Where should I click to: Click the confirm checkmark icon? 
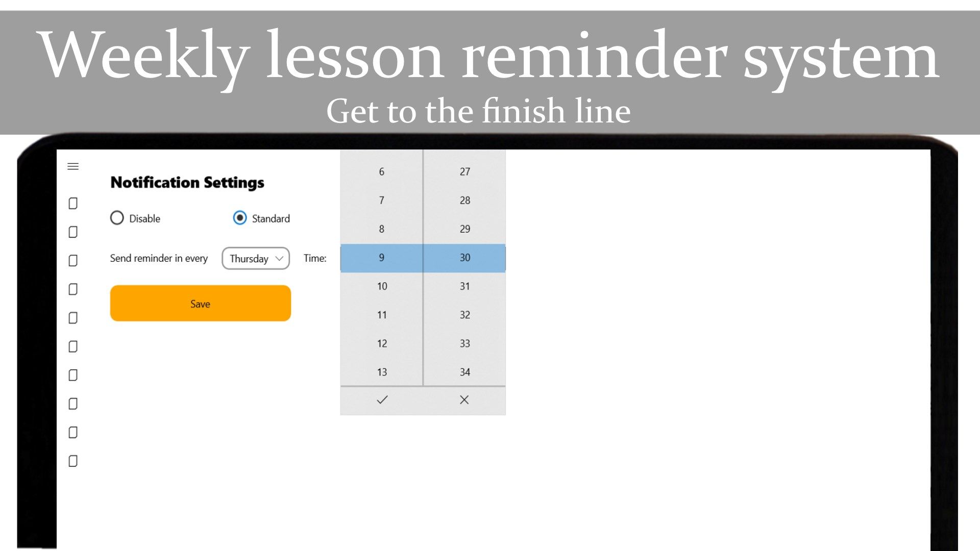(381, 399)
